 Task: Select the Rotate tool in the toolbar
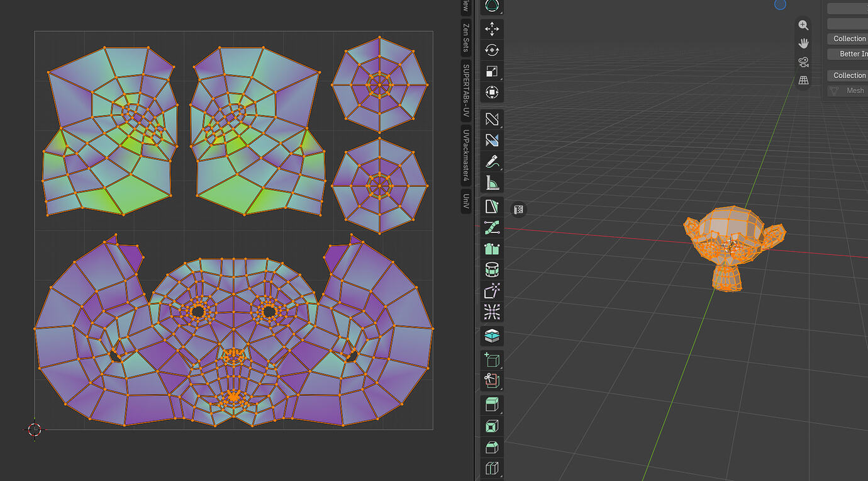point(492,50)
